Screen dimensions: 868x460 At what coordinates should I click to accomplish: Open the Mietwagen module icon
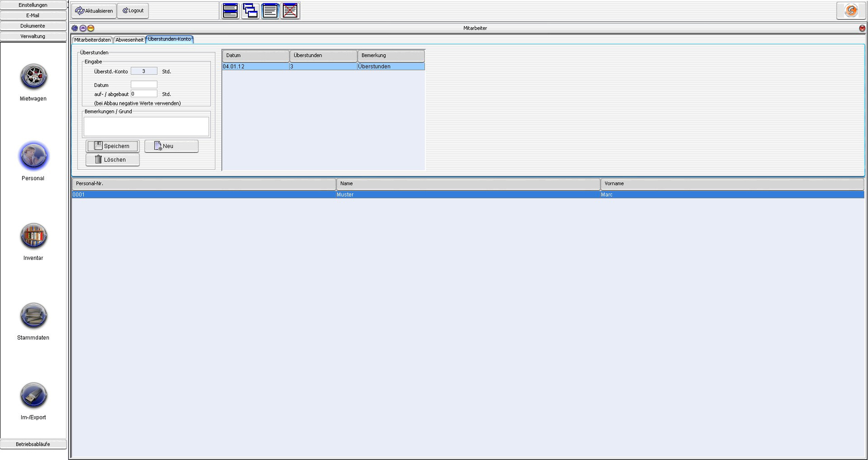(x=34, y=76)
